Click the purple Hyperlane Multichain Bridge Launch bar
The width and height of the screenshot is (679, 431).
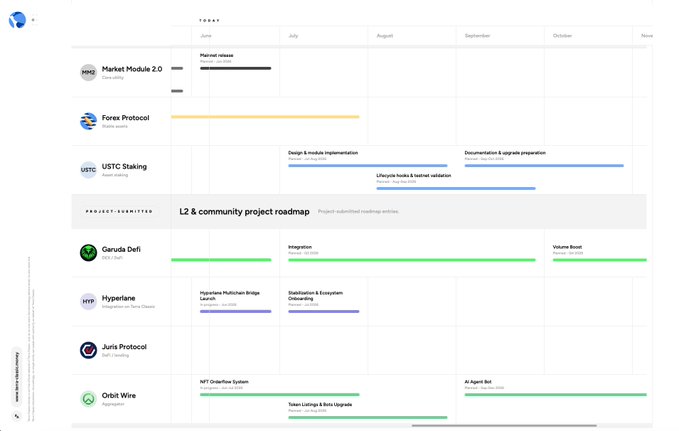(x=236, y=311)
